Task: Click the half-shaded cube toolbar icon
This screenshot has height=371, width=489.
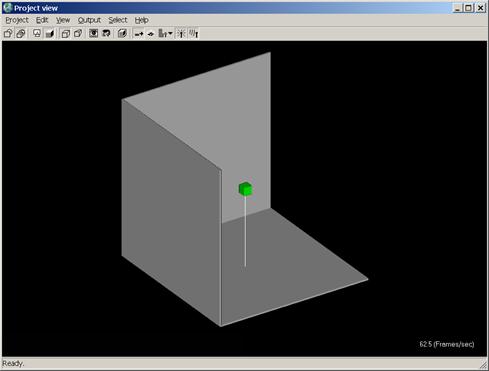Action: pyautogui.click(x=122, y=33)
